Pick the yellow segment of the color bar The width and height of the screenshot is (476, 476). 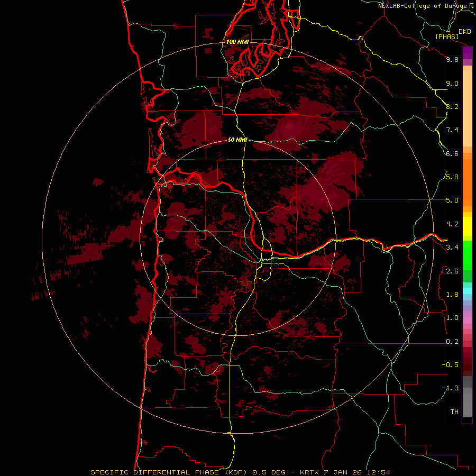(x=467, y=226)
